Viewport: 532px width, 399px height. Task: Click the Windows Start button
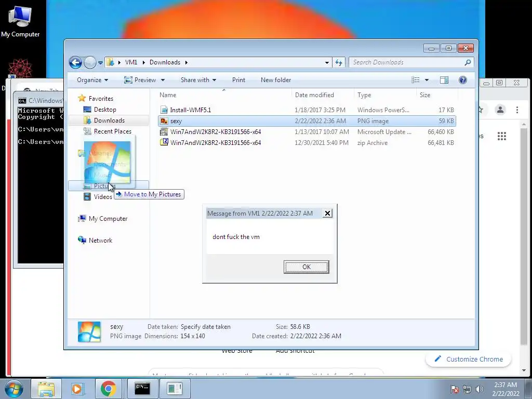coord(14,389)
